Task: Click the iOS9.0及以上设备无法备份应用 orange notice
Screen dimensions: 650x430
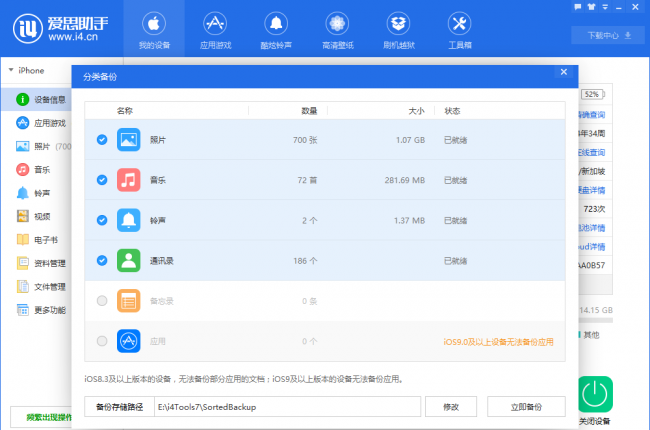Action: [498, 342]
